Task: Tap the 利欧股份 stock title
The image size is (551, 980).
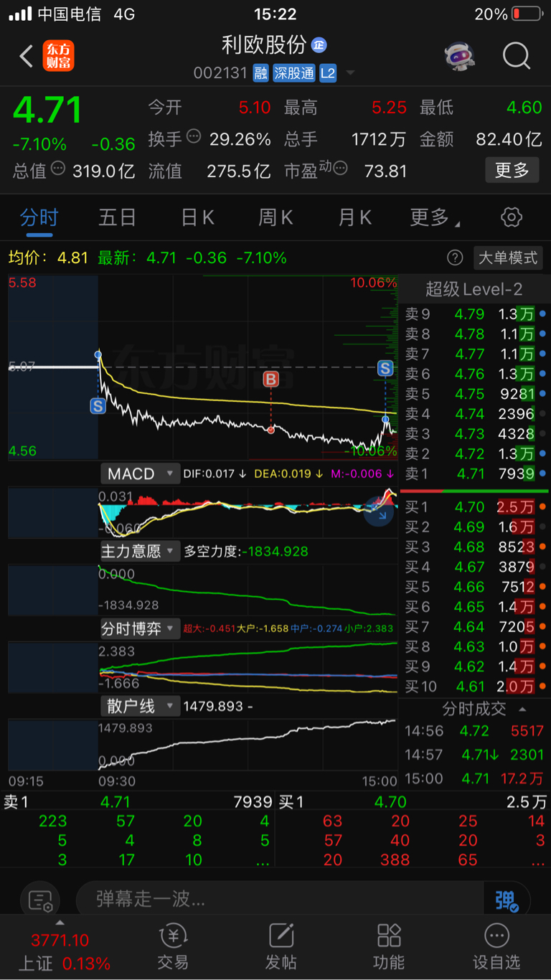Action: (264, 44)
